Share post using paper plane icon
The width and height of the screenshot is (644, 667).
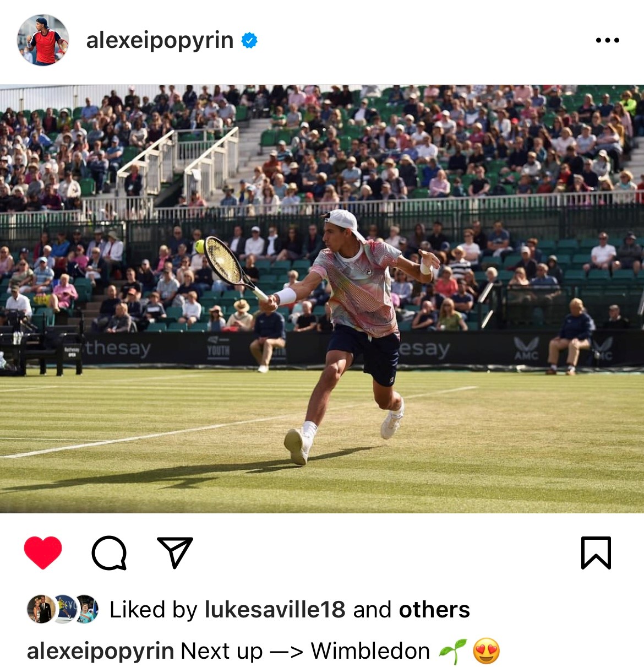[x=175, y=552]
